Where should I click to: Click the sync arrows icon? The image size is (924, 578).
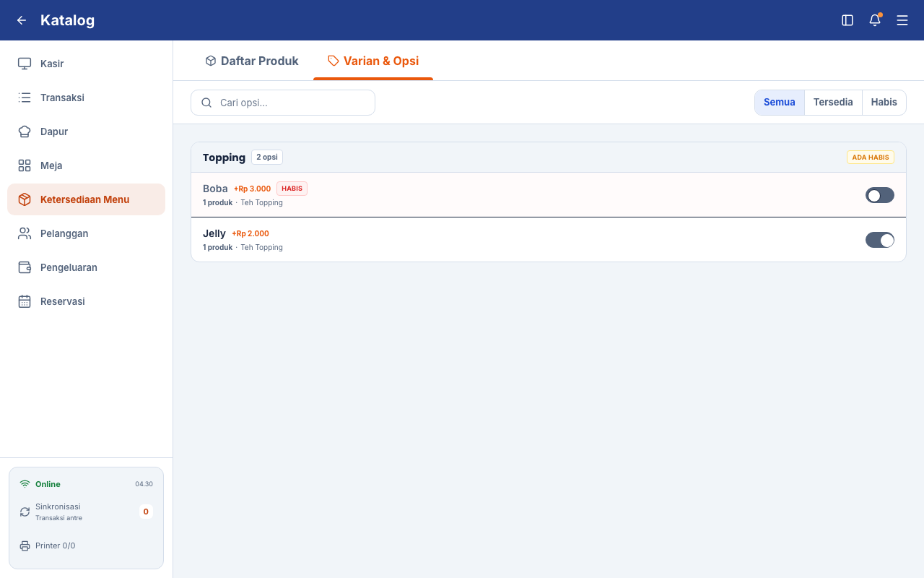coord(25,512)
